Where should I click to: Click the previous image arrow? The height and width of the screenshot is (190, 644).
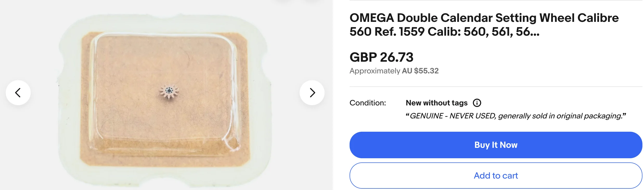(x=18, y=93)
